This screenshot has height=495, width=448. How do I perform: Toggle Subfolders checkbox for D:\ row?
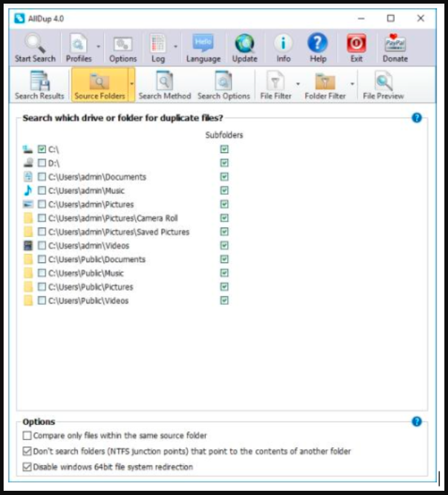coord(224,163)
